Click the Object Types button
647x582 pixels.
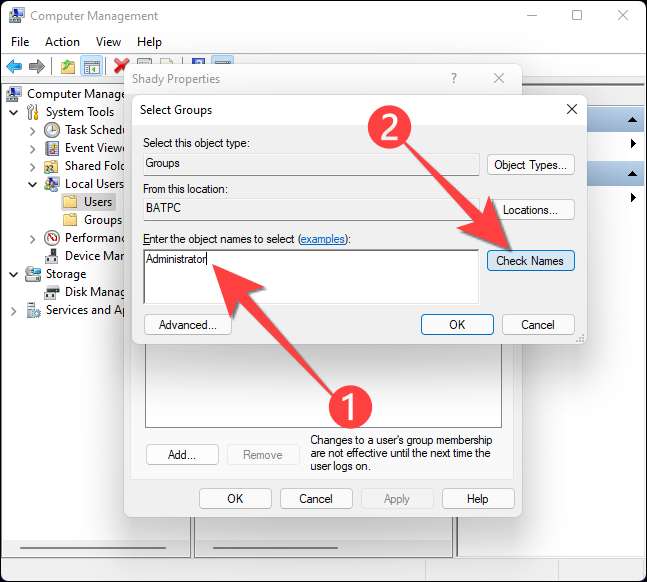(x=531, y=165)
